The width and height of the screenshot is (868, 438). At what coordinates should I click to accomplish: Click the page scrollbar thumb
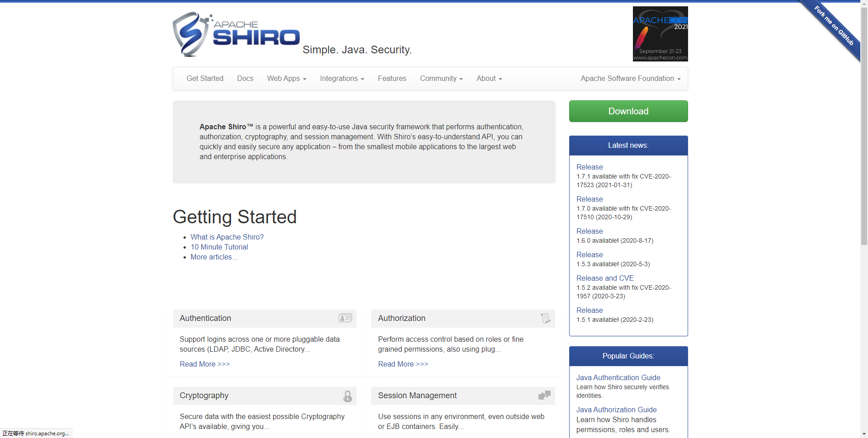coord(864,127)
